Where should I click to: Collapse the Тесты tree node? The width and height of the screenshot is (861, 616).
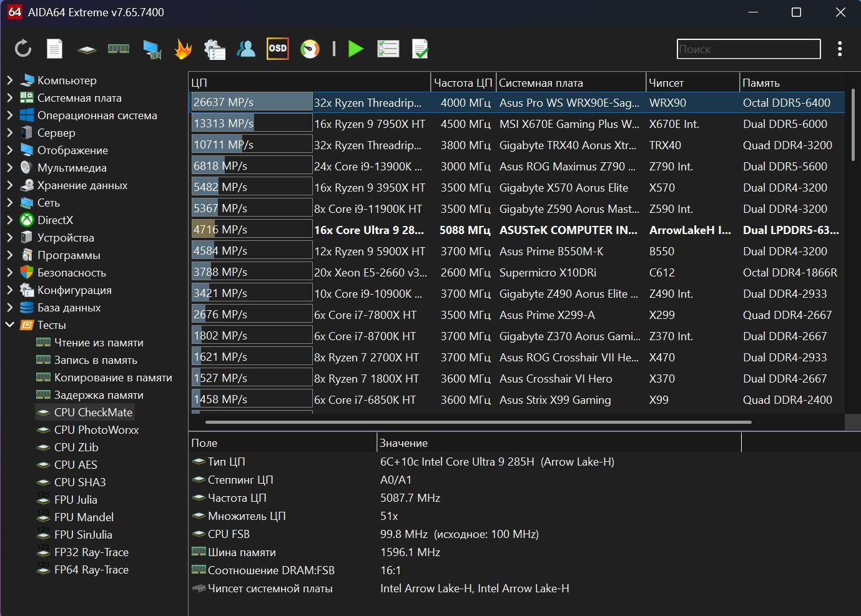tap(9, 325)
